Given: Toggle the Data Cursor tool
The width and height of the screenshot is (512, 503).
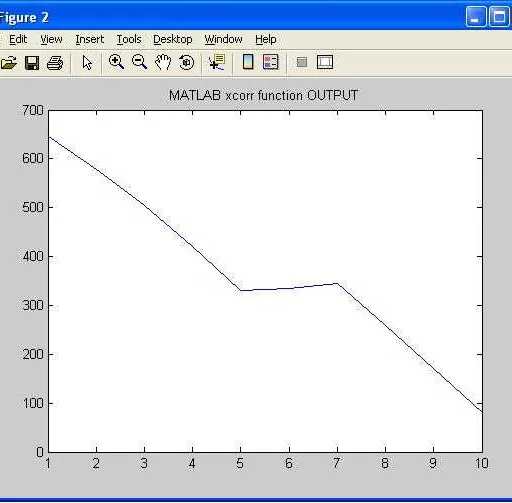Looking at the screenshot, I should [217, 62].
